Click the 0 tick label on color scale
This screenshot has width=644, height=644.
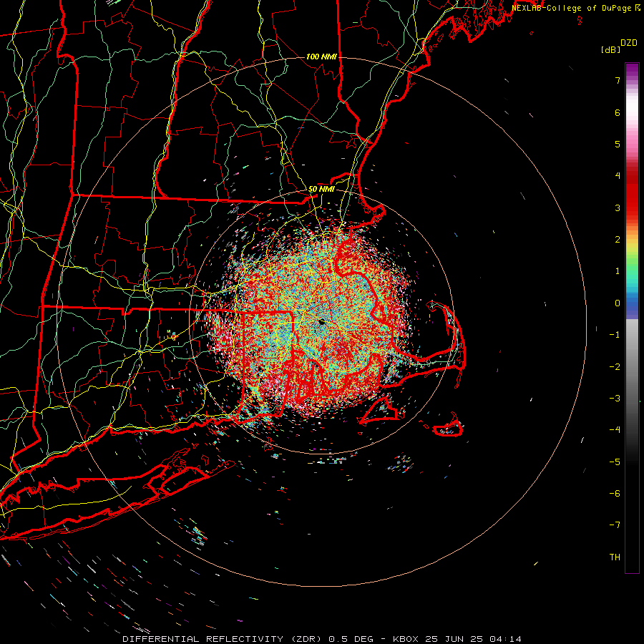coord(618,303)
